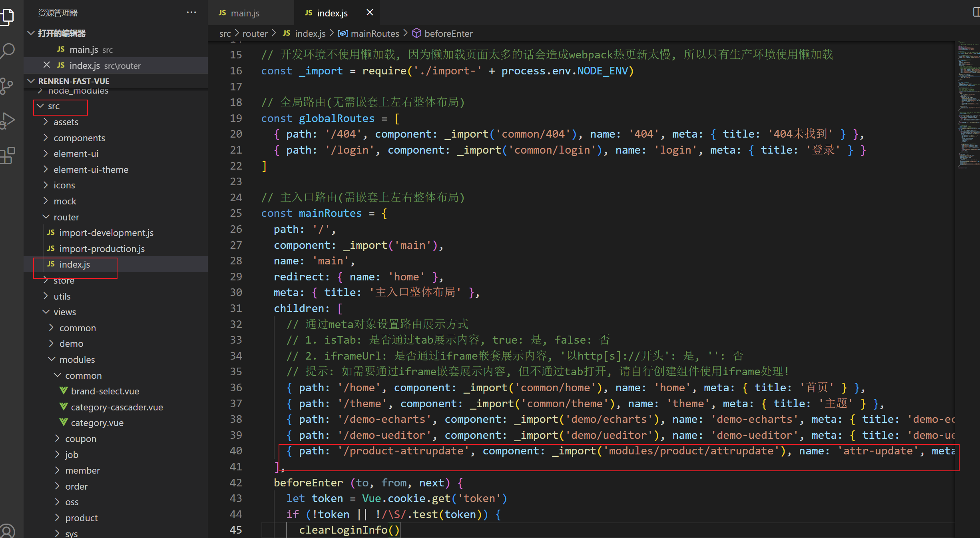Collapse the src folder
The height and width of the screenshot is (538, 980).
pyautogui.click(x=54, y=106)
